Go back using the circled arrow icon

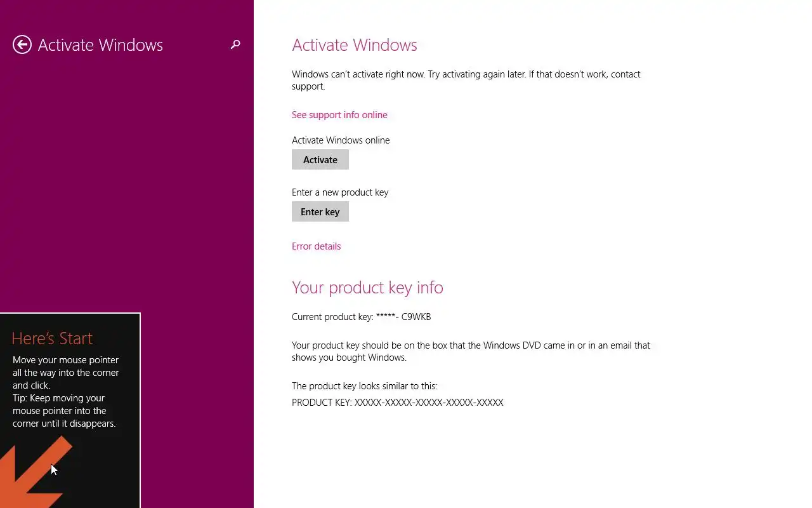pos(22,44)
